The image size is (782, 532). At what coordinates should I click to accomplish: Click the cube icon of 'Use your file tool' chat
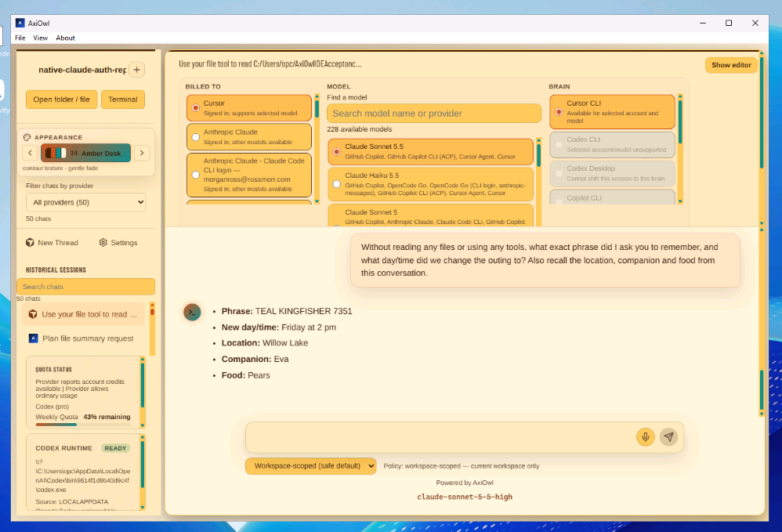33,314
